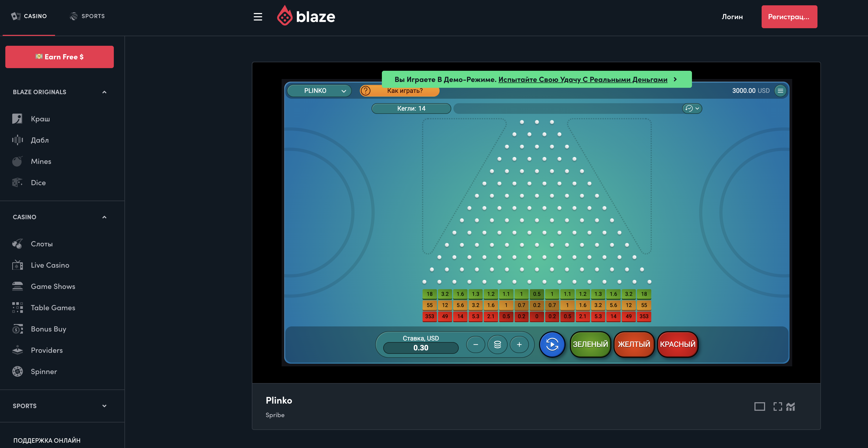Increase the bet with the plus button

[x=519, y=345]
